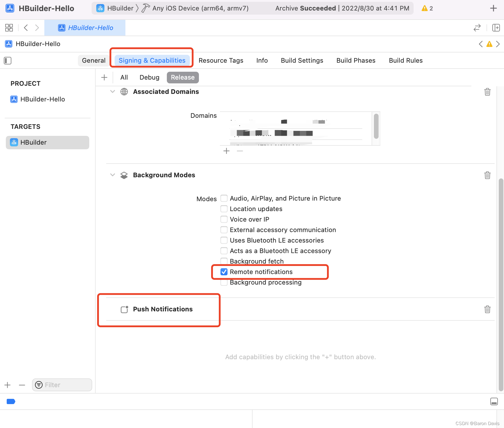Click the Domains list scrollbar
This screenshot has height=428, width=504.
tap(376, 126)
